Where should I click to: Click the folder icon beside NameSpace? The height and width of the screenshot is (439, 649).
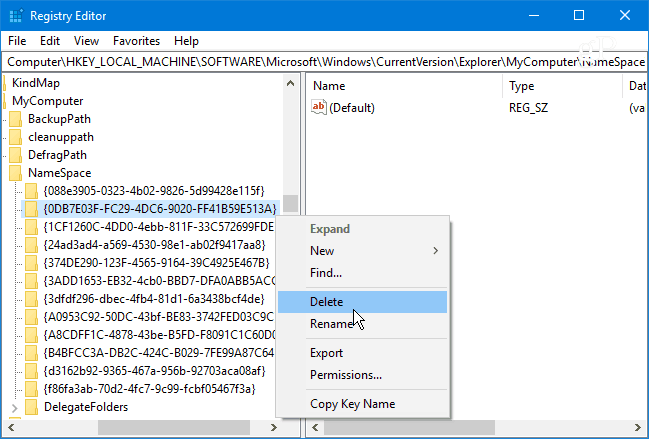click(x=15, y=173)
